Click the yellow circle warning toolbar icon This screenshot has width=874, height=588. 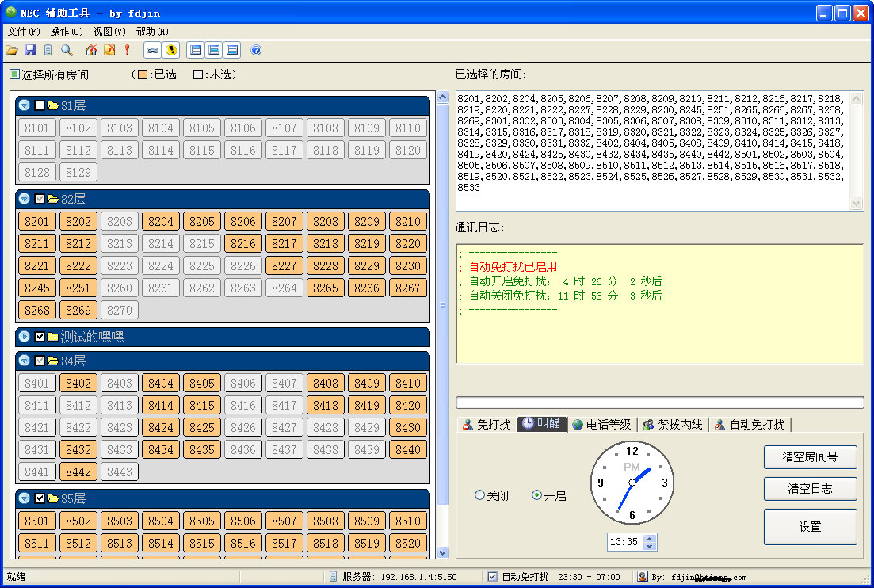tap(170, 50)
